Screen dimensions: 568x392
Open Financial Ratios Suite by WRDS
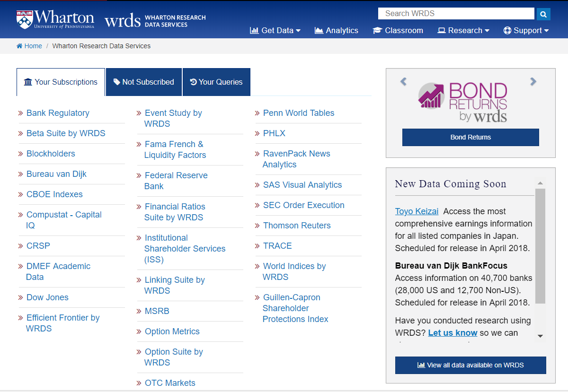pos(175,212)
